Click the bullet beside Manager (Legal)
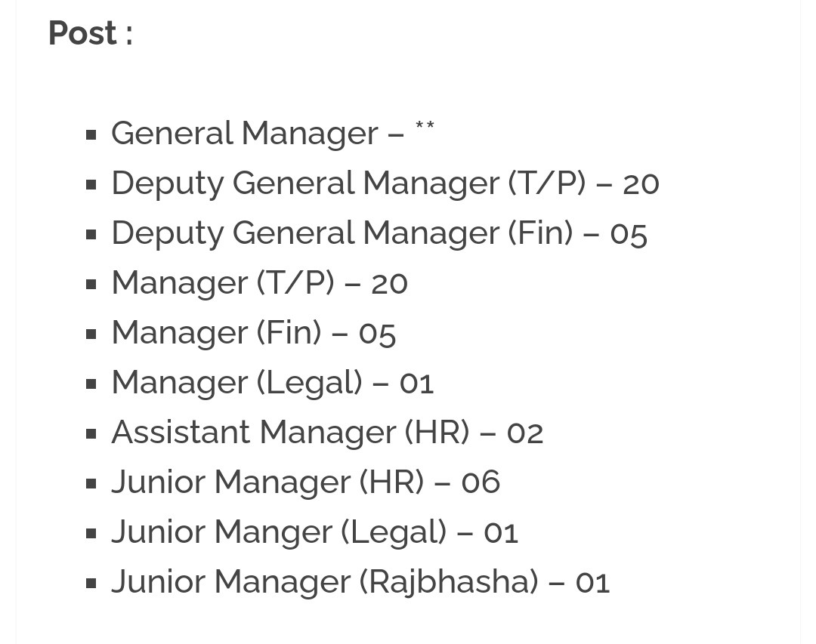This screenshot has height=644, width=816. pyautogui.click(x=91, y=384)
